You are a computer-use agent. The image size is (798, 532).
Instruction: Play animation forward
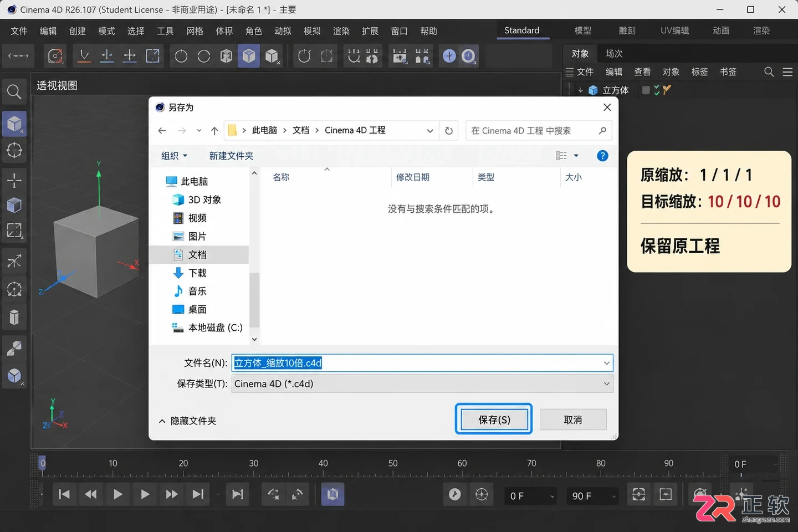(145, 494)
